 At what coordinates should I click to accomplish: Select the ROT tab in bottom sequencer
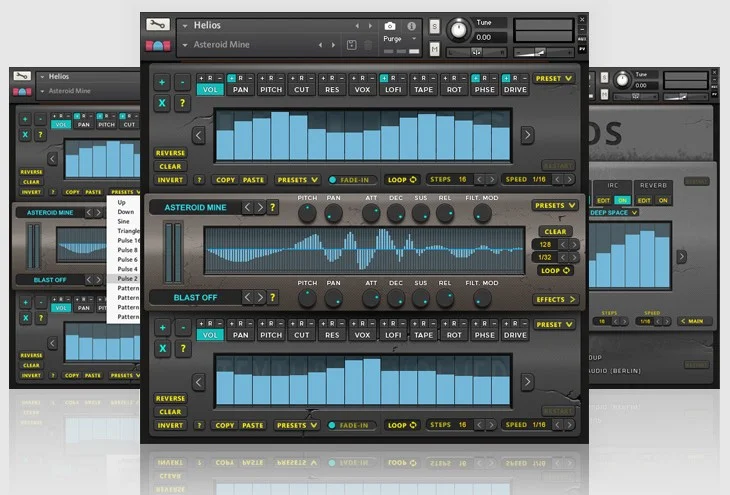[x=454, y=335]
